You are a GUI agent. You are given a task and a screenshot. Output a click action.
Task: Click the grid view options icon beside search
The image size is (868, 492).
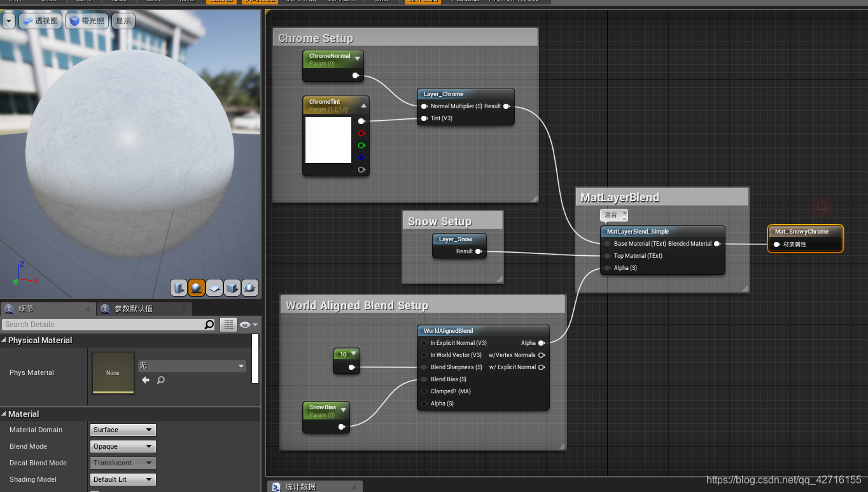point(228,325)
